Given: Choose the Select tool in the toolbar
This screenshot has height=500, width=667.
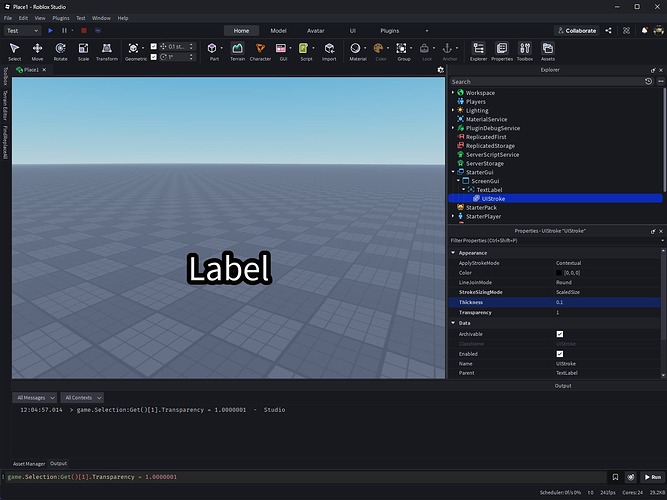Looking at the screenshot, I should pyautogui.click(x=14, y=52).
